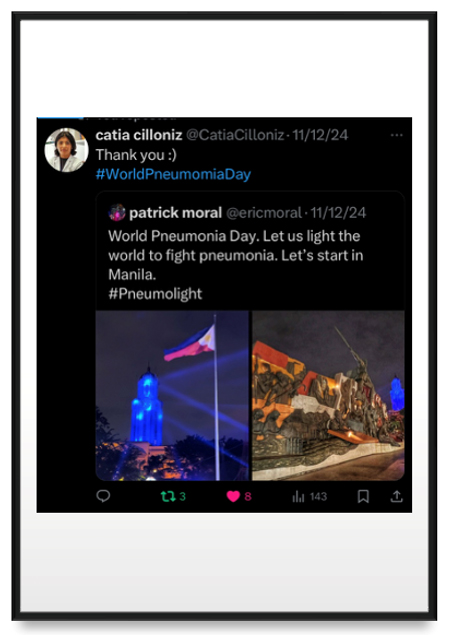Click the 11/12/24 timestamp on catia's post
The image size is (449, 635).
tap(320, 135)
